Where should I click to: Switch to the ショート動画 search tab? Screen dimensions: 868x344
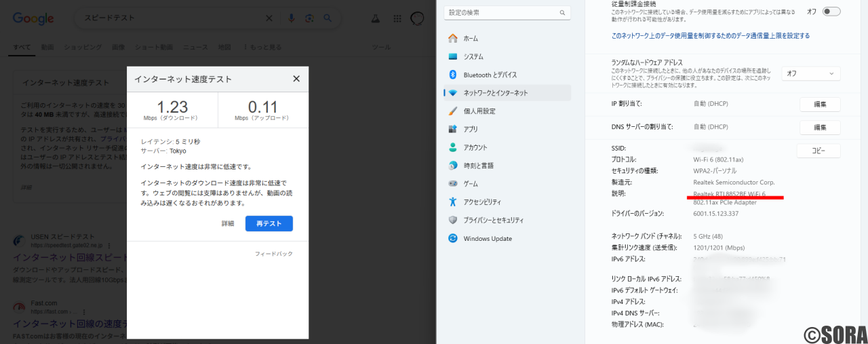click(x=153, y=47)
